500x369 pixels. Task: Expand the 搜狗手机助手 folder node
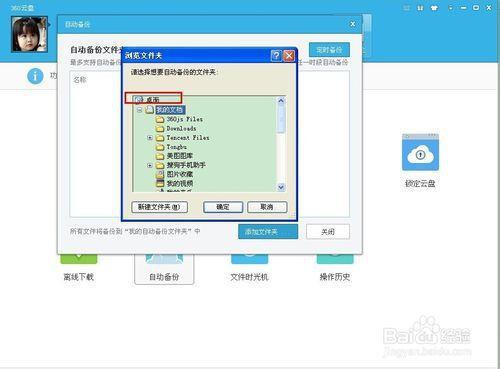coord(150,165)
